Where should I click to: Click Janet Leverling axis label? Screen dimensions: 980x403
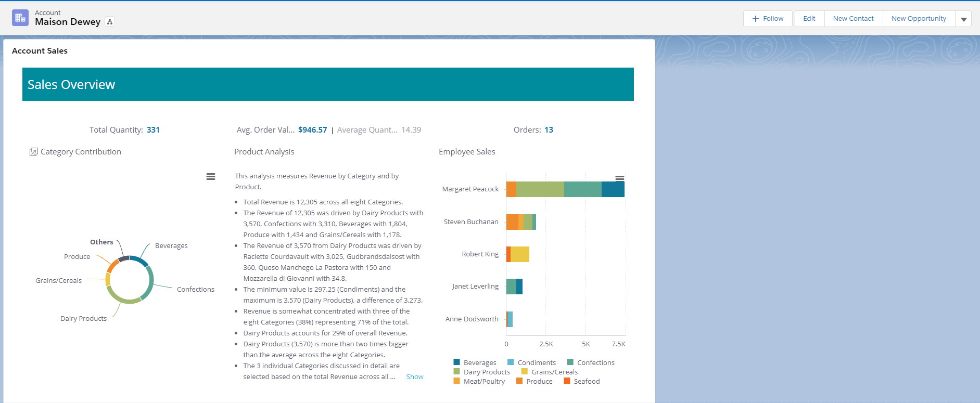pyautogui.click(x=475, y=287)
